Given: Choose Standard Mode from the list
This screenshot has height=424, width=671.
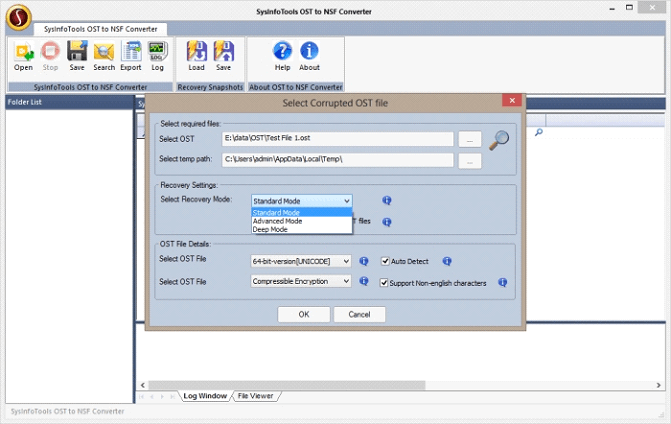Looking at the screenshot, I should click(x=302, y=213).
